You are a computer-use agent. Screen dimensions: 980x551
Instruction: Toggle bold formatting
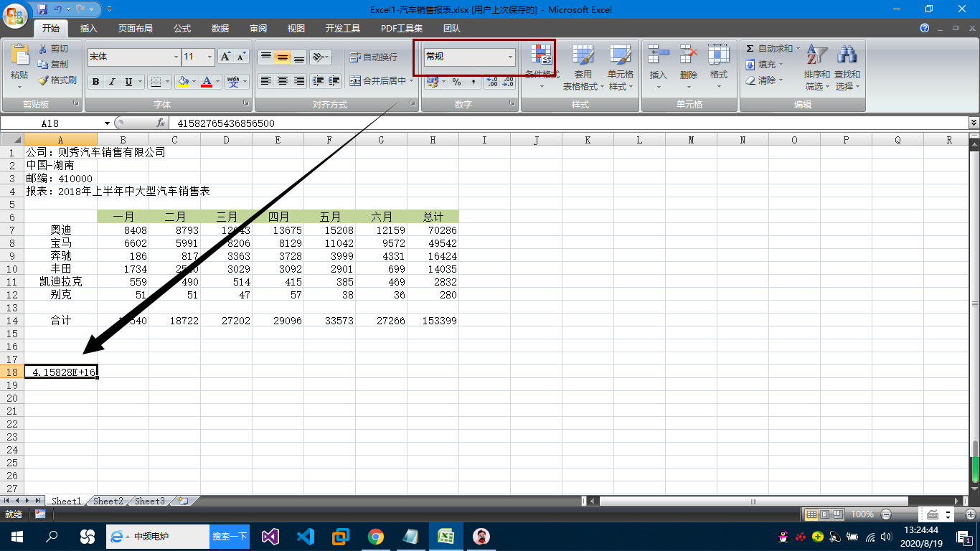[x=95, y=82]
